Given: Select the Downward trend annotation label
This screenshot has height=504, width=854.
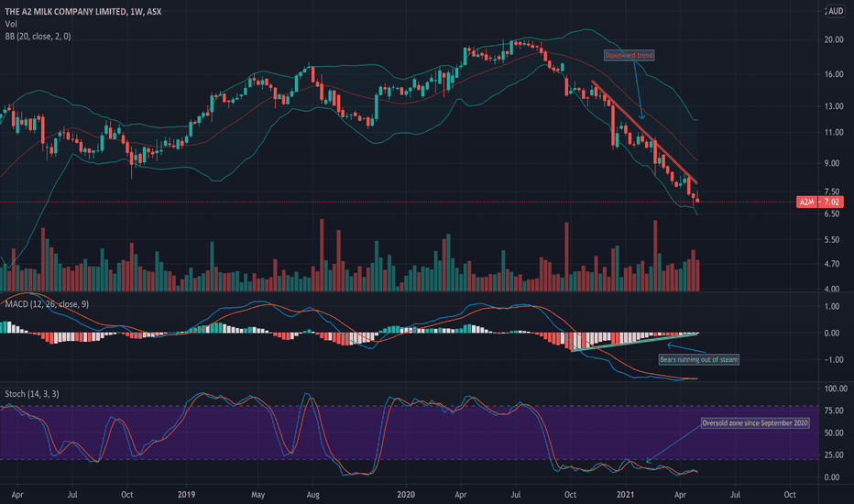Looking at the screenshot, I should pyautogui.click(x=630, y=55).
